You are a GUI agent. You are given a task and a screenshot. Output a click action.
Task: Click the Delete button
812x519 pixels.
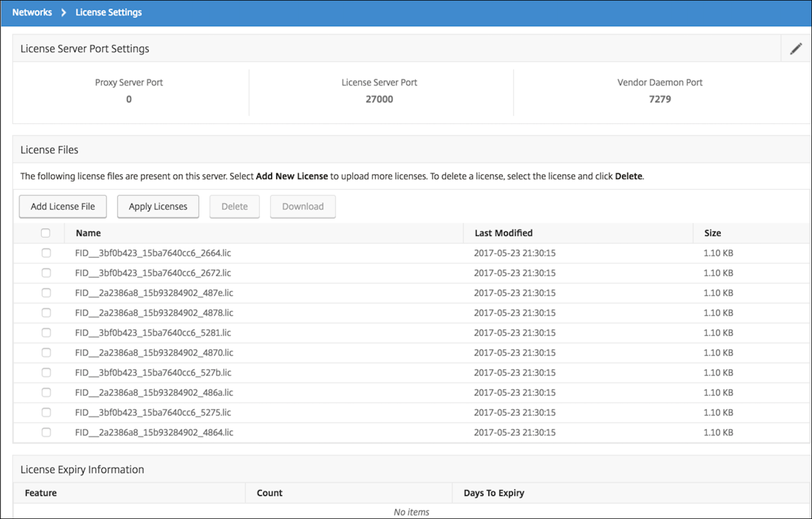[x=234, y=206]
